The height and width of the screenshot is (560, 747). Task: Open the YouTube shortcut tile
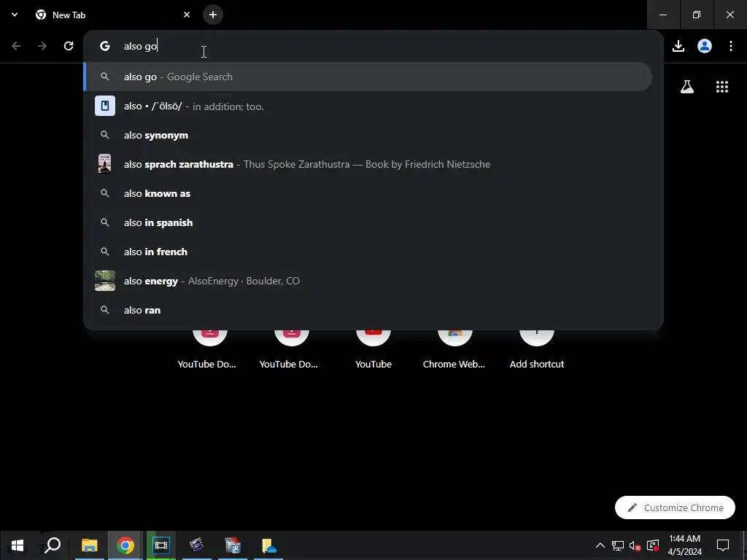[373, 350]
